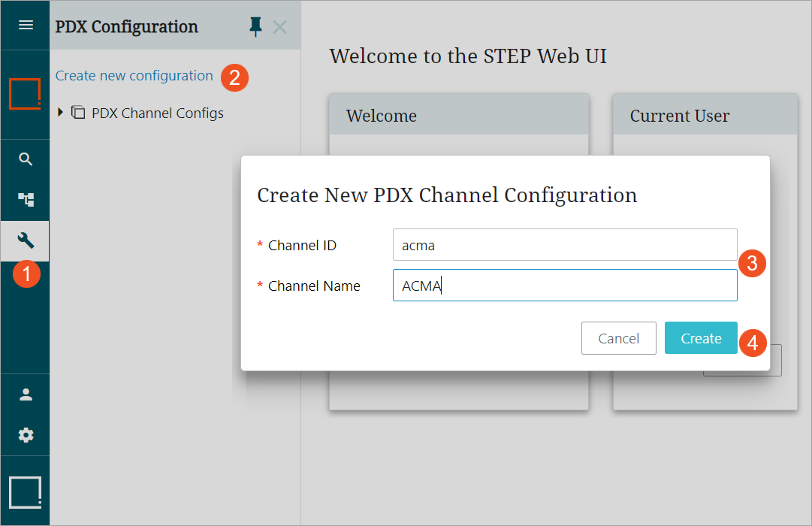Select the PDX Channel Configs item

point(158,113)
